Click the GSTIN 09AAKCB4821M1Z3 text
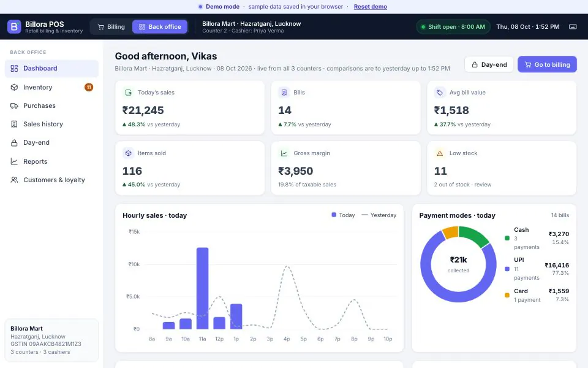The width and height of the screenshot is (588, 368). (46, 344)
